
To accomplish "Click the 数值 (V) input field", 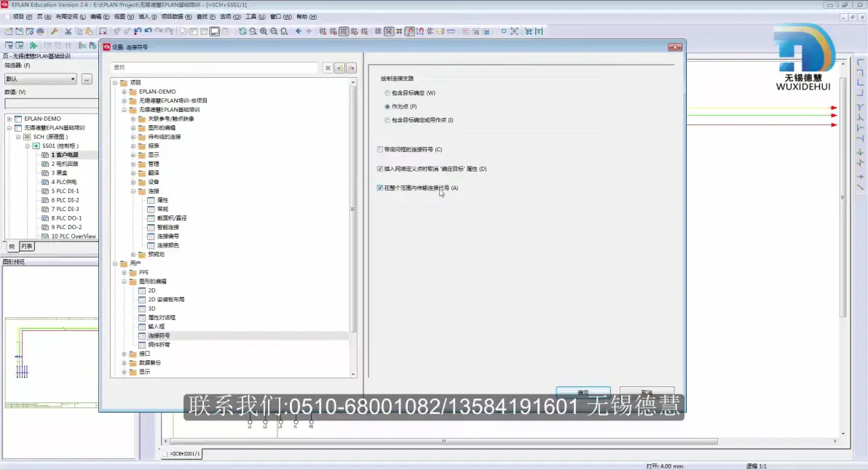I will point(51,104).
